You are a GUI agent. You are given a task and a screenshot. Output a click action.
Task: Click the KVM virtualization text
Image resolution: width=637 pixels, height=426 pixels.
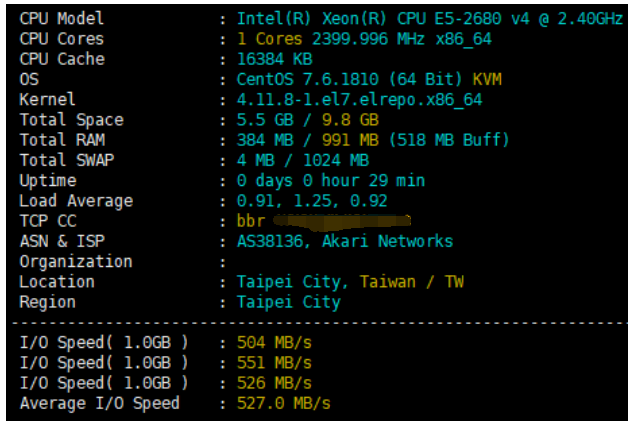pyautogui.click(x=487, y=79)
